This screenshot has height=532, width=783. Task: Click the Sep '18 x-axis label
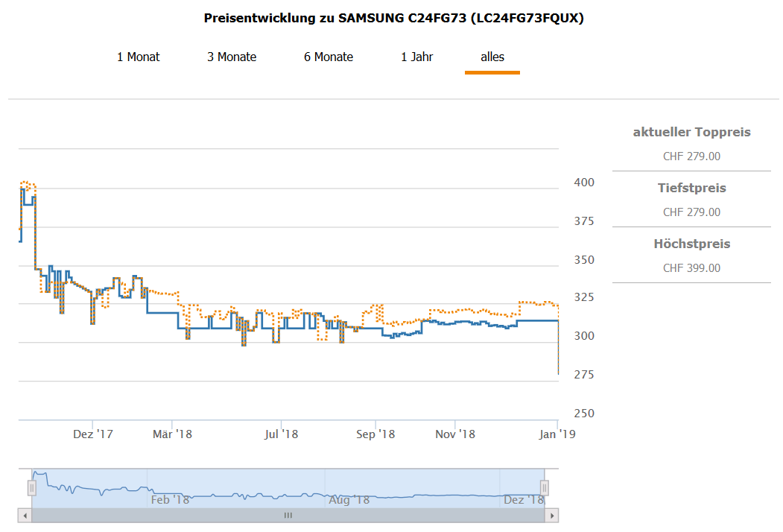(375, 434)
